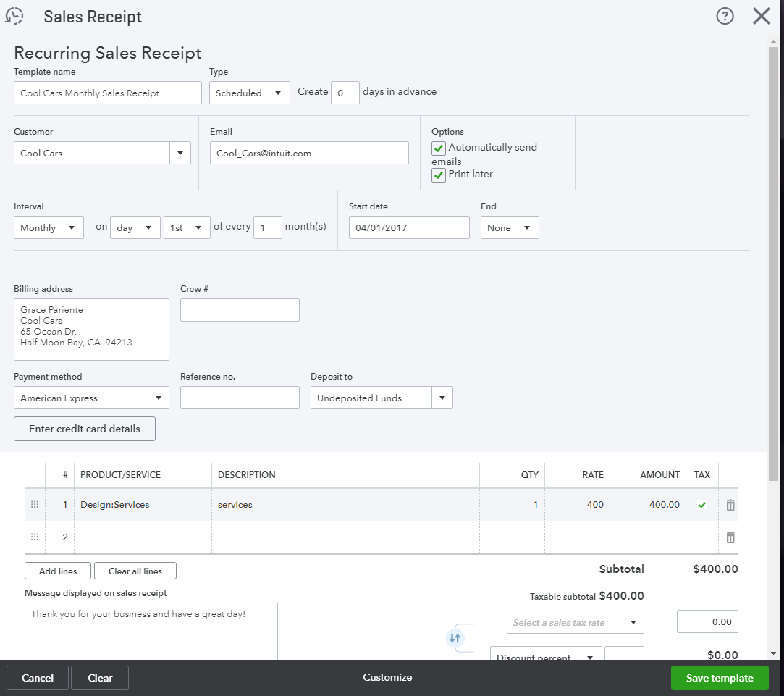
Task: Expand the Customer dropdown showing Cool Cars
Action: (180, 153)
